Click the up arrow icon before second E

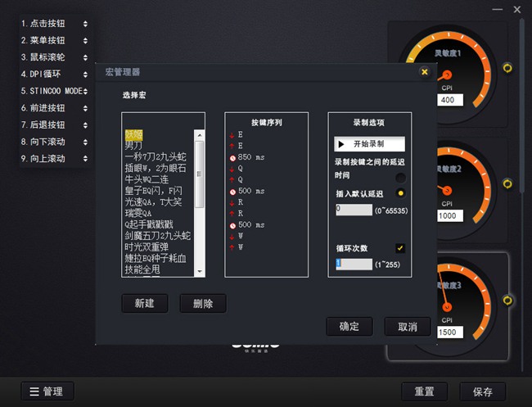tap(232, 147)
